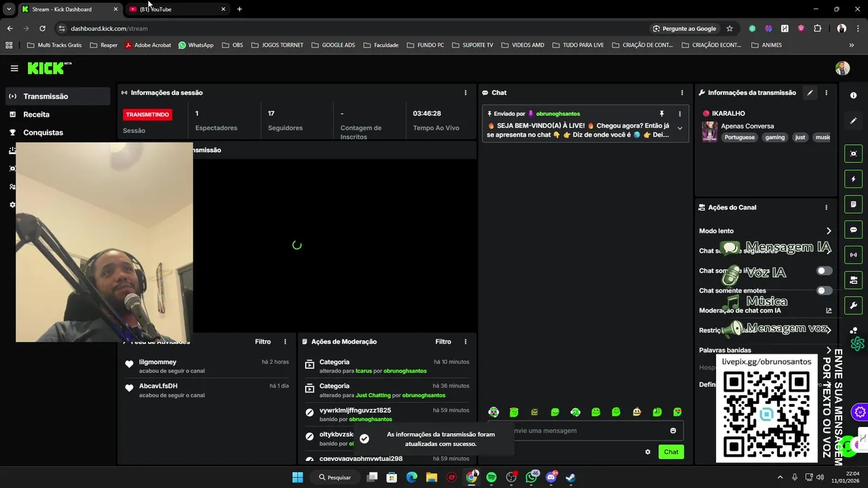Viewport: 868px width, 488px height.
Task: Toggle the Chat somente emotes switch
Action: pyautogui.click(x=824, y=291)
